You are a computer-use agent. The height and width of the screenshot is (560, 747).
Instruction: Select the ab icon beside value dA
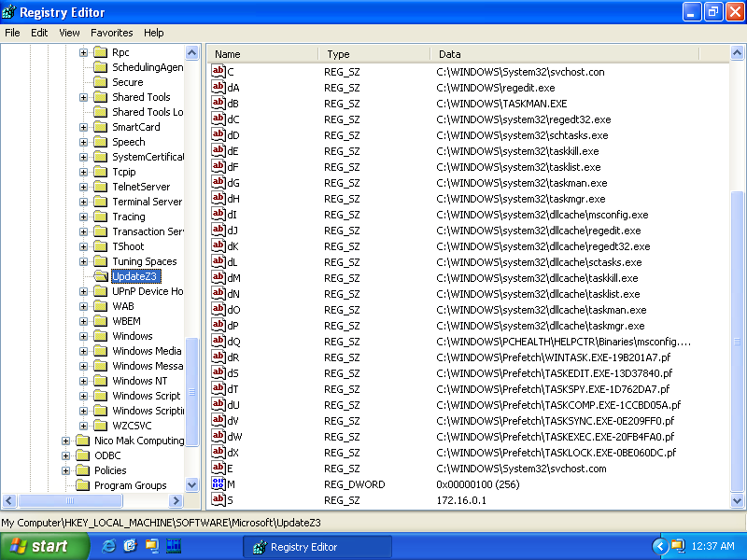pos(218,87)
